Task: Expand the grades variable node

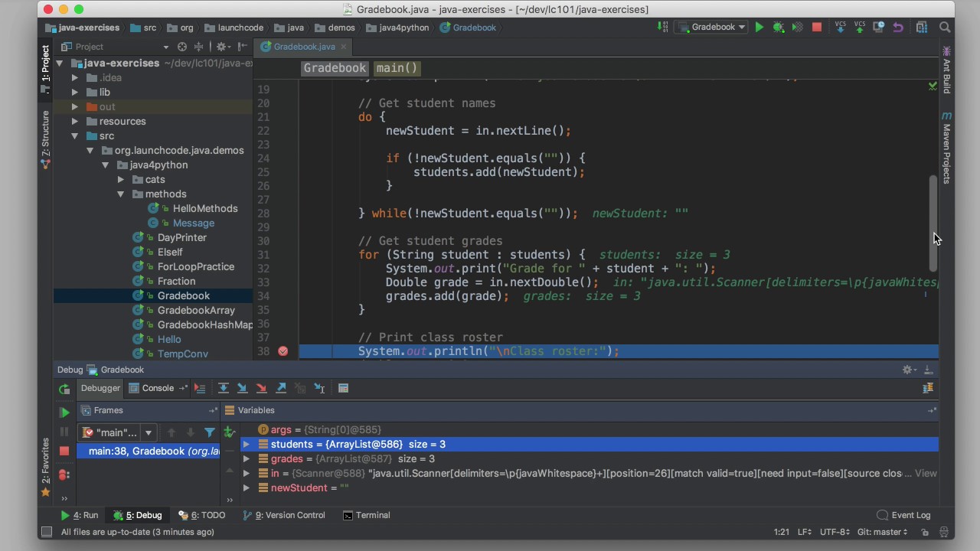Action: coord(247,459)
